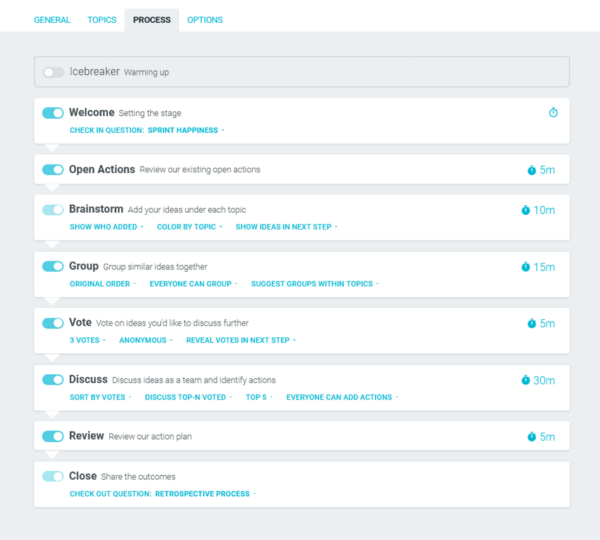The height and width of the screenshot is (540, 600).
Task: Click the Review step 5m timer icon
Action: click(x=532, y=436)
